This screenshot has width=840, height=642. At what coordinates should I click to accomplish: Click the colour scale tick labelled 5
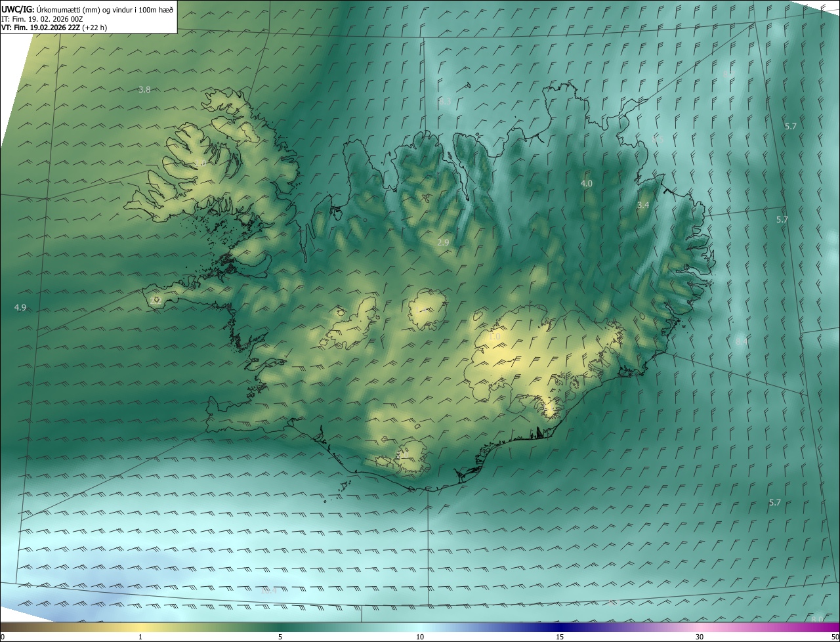[280, 637]
